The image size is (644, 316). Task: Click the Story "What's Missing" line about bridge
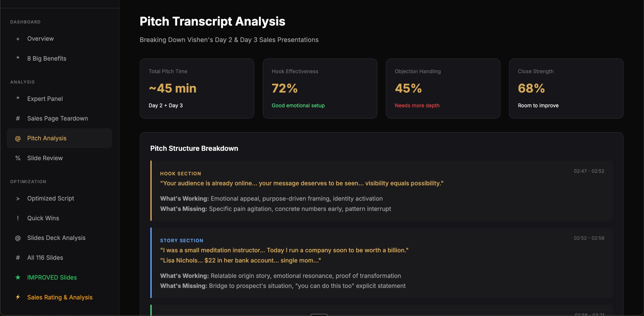(283, 286)
